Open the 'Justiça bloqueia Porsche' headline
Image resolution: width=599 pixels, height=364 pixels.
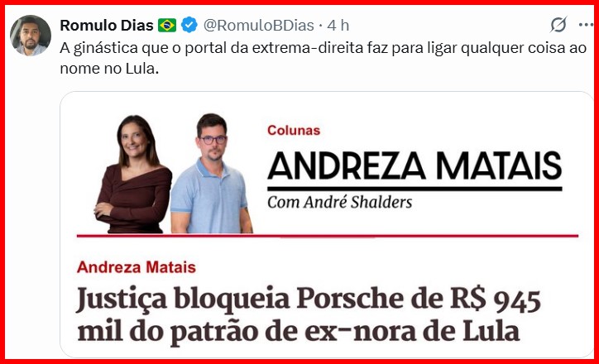click(x=309, y=315)
